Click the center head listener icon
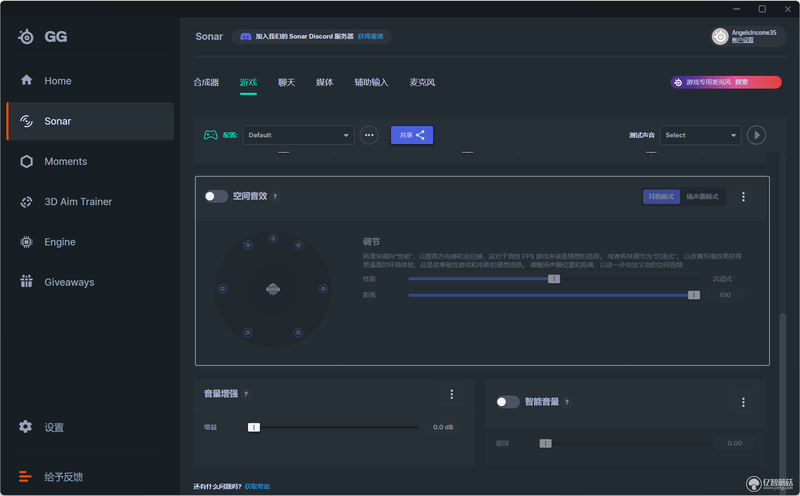Viewport: 800px width, 496px height. [x=273, y=289]
